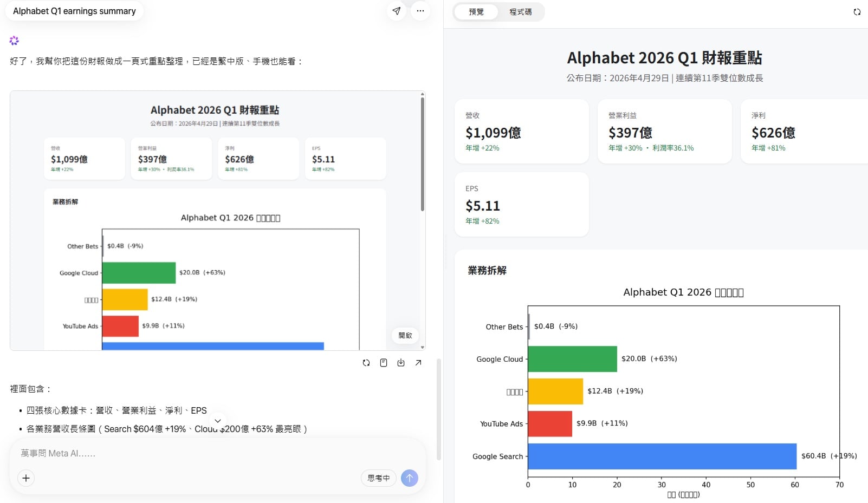Click the open-in-new arrow icon below artifact

coord(418,363)
